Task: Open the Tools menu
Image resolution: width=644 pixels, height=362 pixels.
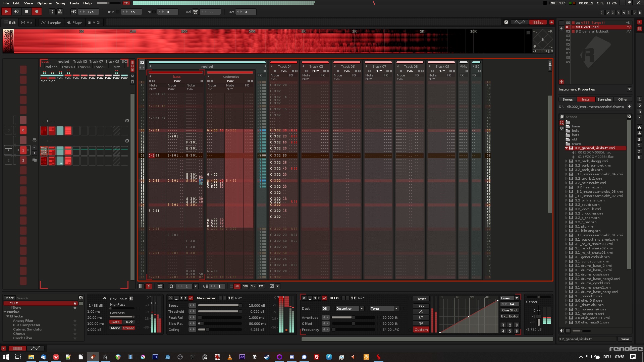Action: pyautogui.click(x=74, y=3)
